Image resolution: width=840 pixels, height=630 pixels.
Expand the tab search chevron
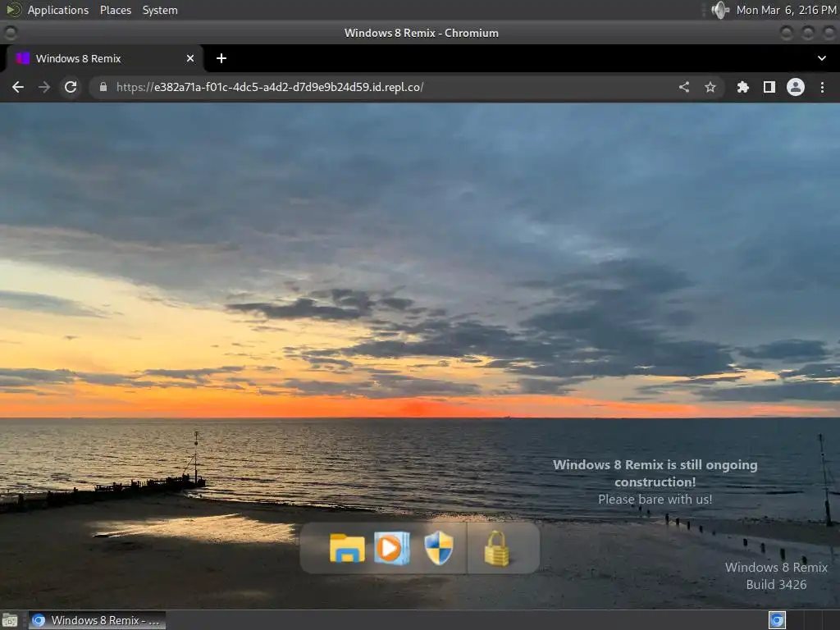click(822, 58)
